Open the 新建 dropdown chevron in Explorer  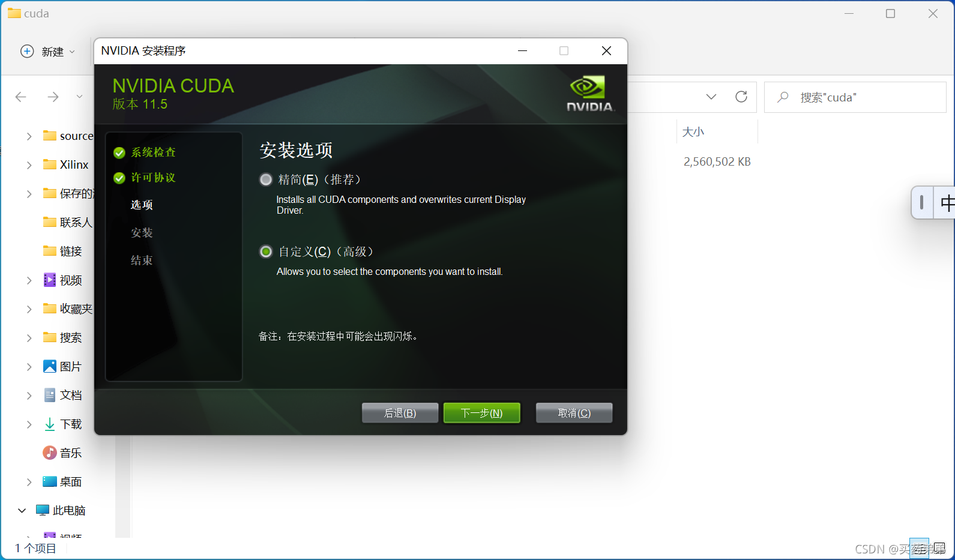[72, 52]
